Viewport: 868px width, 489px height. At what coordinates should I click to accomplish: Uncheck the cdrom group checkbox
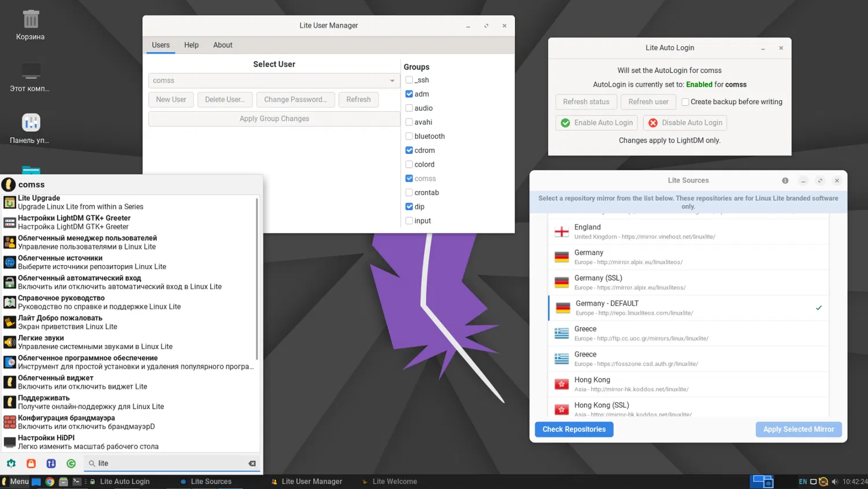click(409, 150)
